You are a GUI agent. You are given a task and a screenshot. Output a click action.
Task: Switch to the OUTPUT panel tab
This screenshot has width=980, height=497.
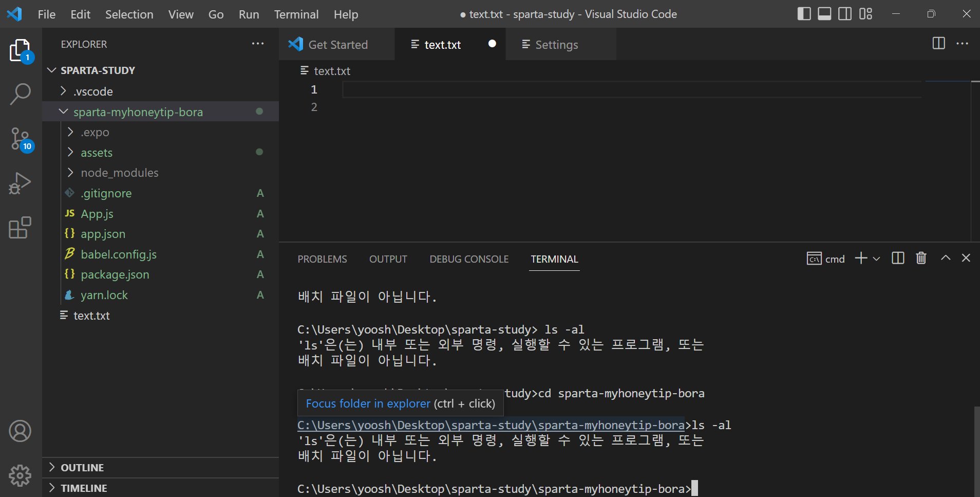[x=388, y=259]
